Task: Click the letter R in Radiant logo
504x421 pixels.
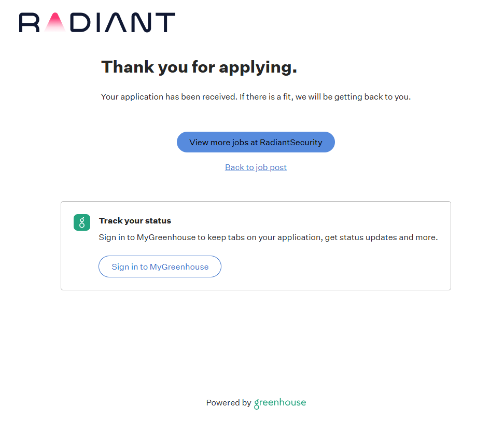Action: 29,23
